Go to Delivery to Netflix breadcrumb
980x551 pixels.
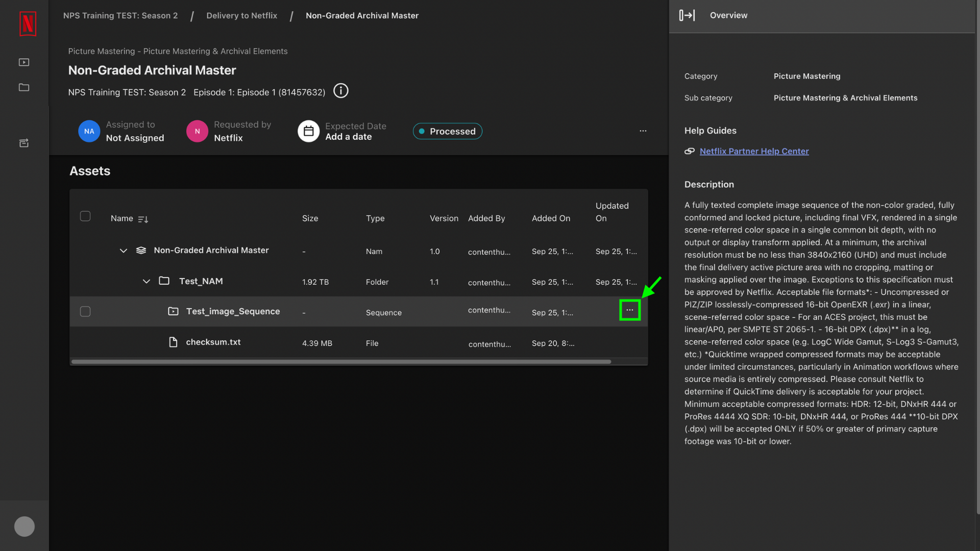242,15
